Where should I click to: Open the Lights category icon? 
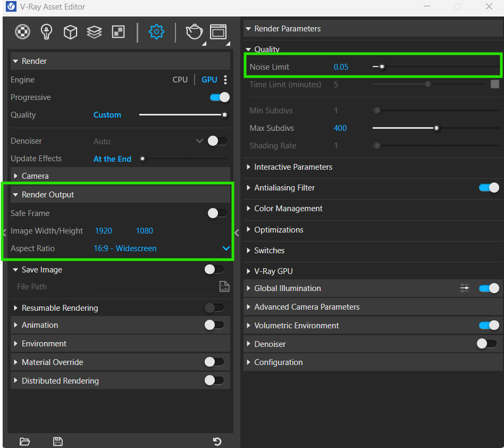[x=47, y=32]
